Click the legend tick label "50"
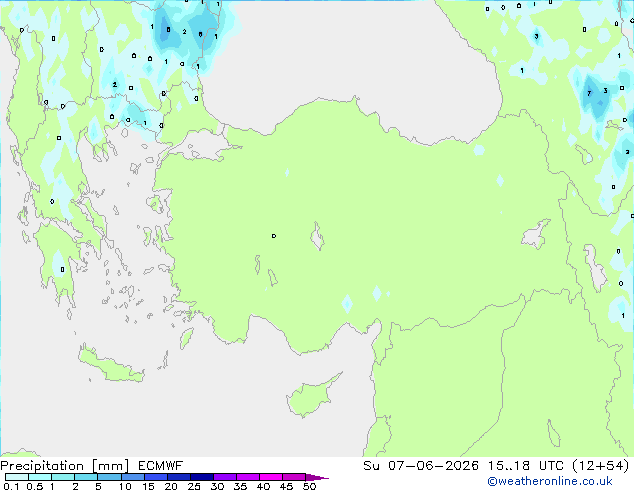Image resolution: width=634 pixels, height=490 pixels. point(309,486)
